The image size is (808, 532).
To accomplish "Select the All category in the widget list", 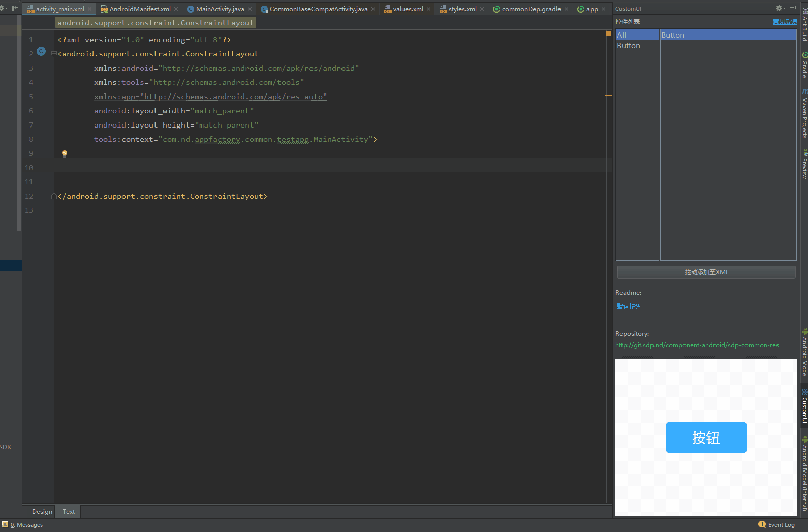I will point(637,35).
